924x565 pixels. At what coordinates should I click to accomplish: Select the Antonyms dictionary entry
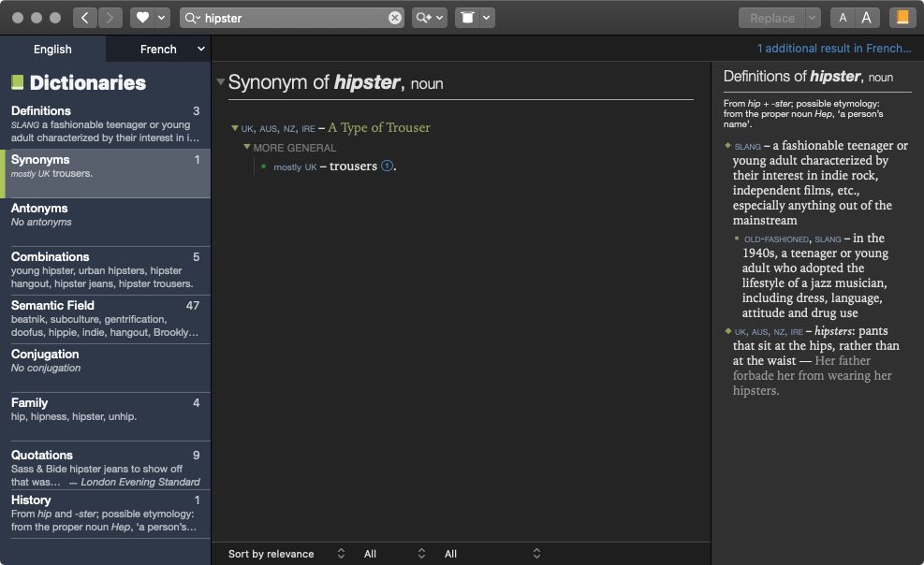tap(105, 222)
